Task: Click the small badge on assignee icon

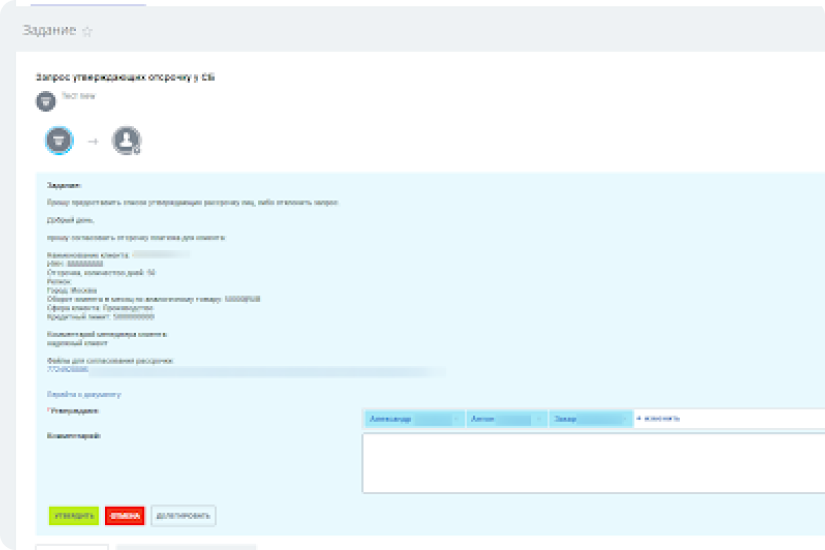Action: coord(137,150)
